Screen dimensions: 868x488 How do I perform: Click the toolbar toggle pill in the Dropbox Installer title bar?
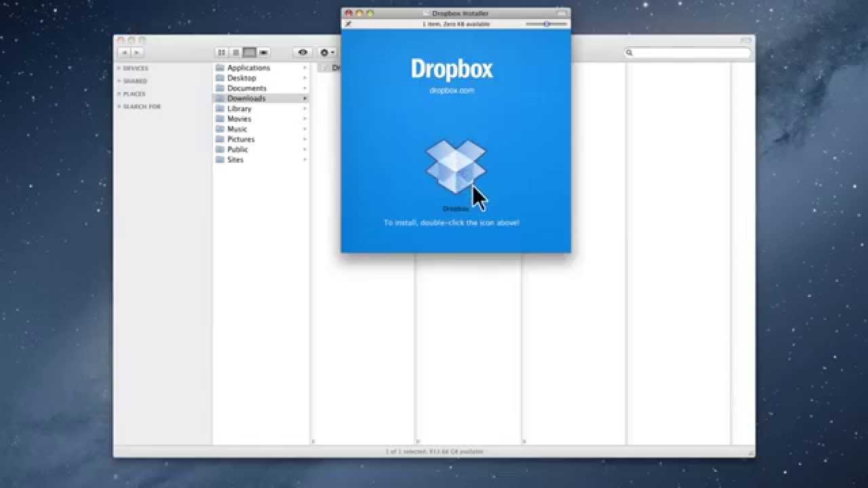[x=561, y=13]
